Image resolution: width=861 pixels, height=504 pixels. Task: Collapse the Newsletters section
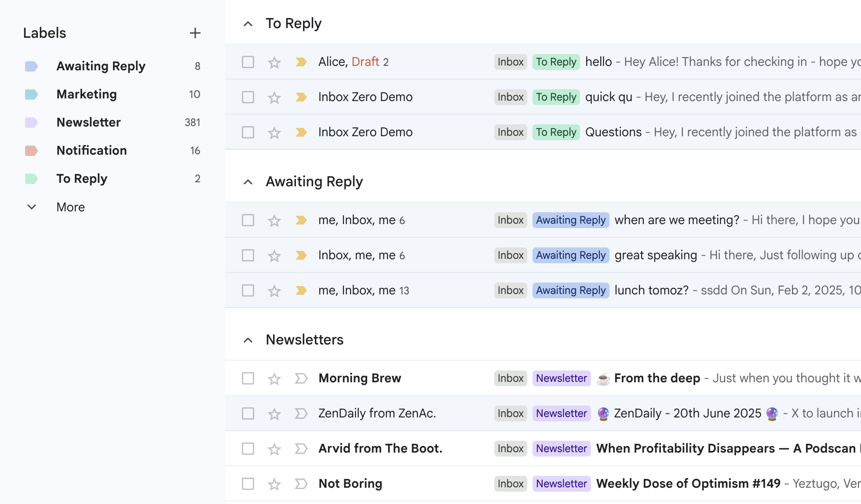[x=248, y=340]
